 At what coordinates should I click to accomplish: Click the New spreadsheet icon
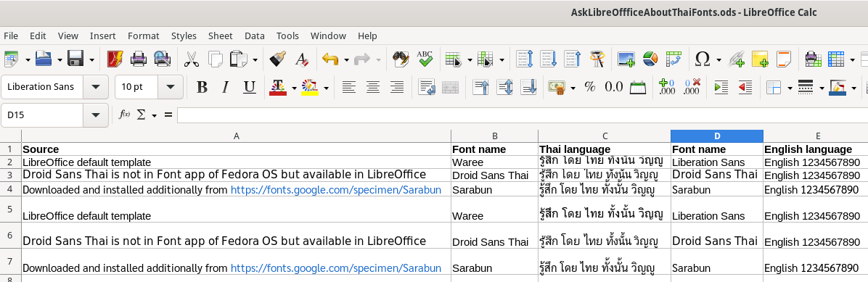click(x=10, y=59)
